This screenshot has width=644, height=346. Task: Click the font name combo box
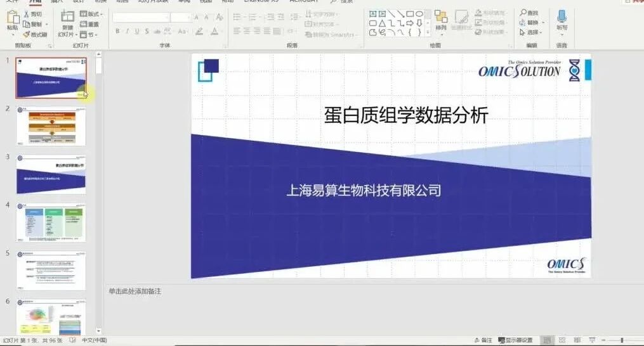click(141, 17)
